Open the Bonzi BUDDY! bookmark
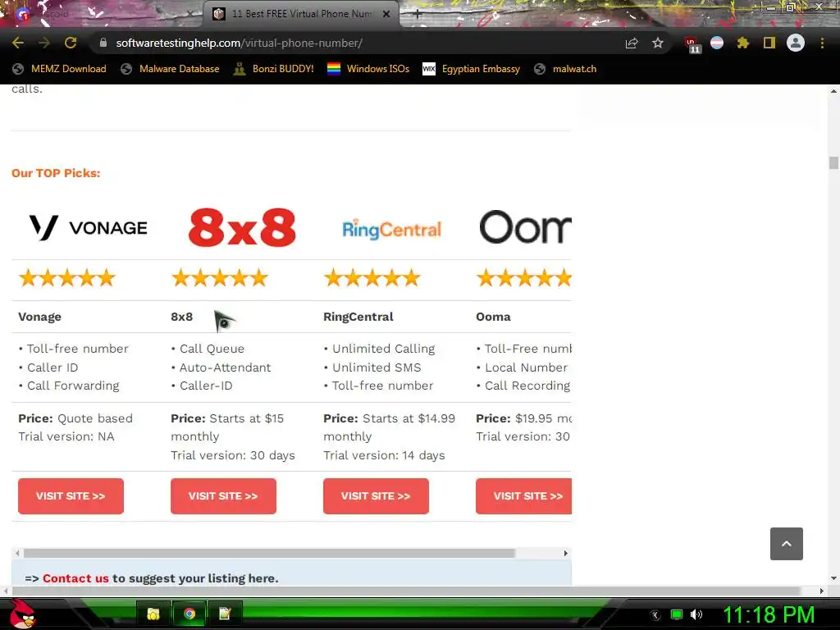840x630 pixels. coord(274,69)
